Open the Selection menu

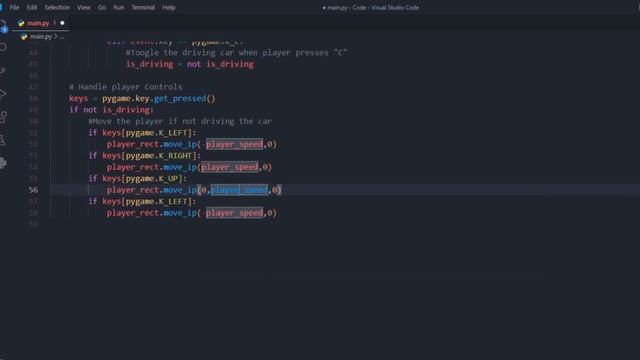57,7
